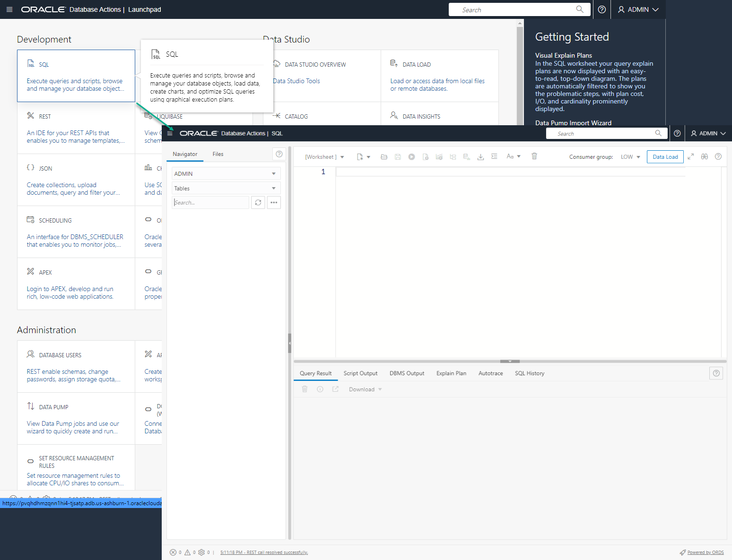This screenshot has width=732, height=560.
Task: Click the SQL window header help icon
Action: pos(677,133)
